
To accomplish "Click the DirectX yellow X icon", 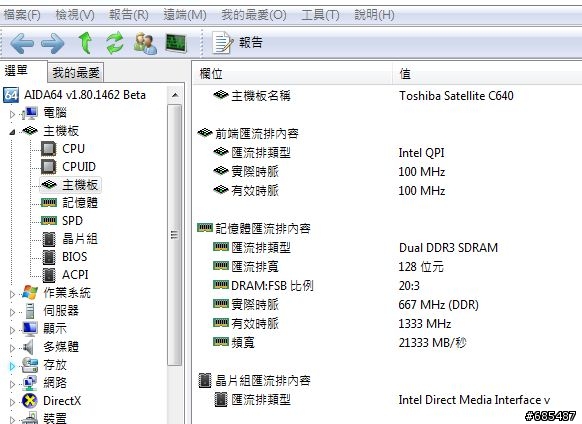I will (x=30, y=401).
